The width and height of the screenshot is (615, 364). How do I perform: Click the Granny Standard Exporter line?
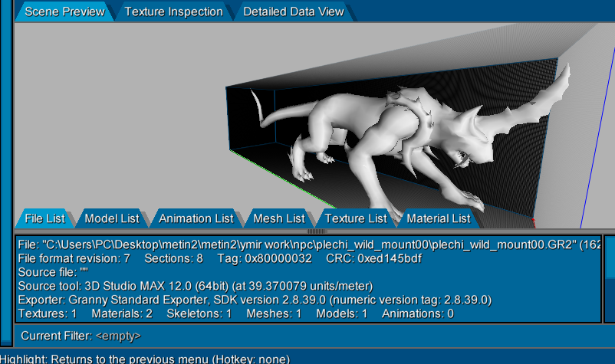click(255, 300)
